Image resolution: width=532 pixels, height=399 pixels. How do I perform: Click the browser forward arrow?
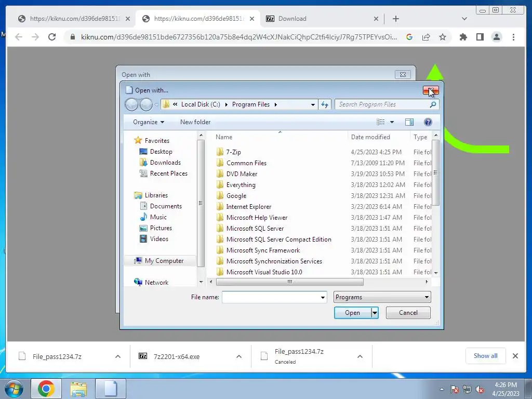click(x=35, y=37)
